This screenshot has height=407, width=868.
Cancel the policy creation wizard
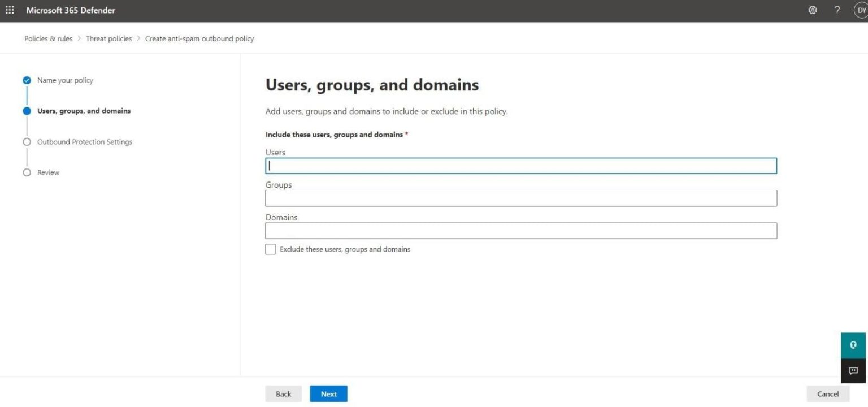point(827,393)
